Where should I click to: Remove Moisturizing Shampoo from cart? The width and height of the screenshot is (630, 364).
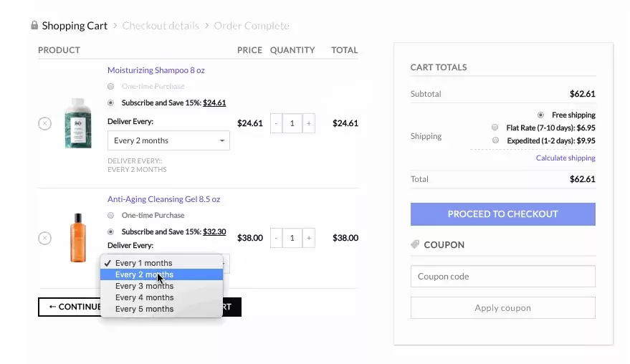click(x=44, y=123)
